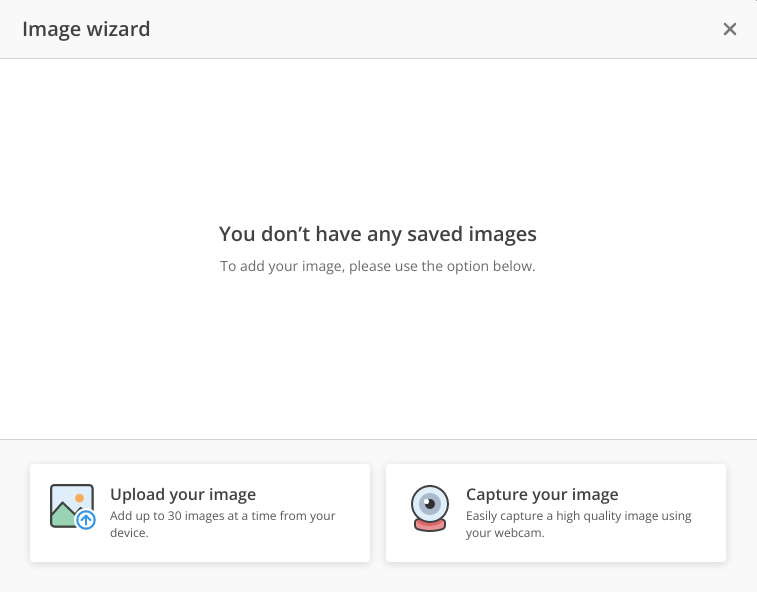Select the "Upload your image" title
The height and width of the screenshot is (592, 757).
point(183,494)
